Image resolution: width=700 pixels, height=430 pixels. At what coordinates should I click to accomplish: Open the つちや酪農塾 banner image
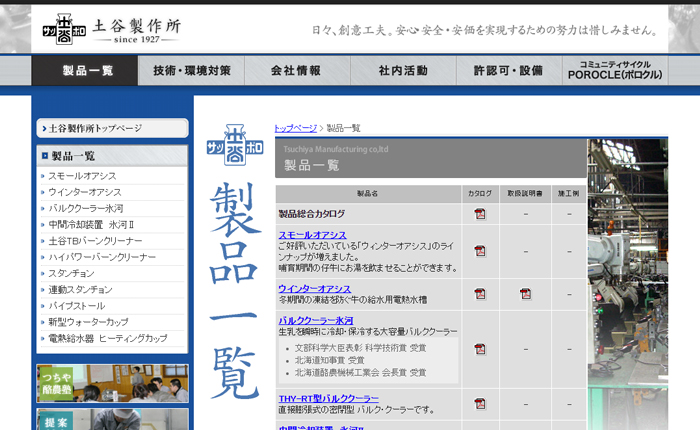pyautogui.click(x=112, y=383)
